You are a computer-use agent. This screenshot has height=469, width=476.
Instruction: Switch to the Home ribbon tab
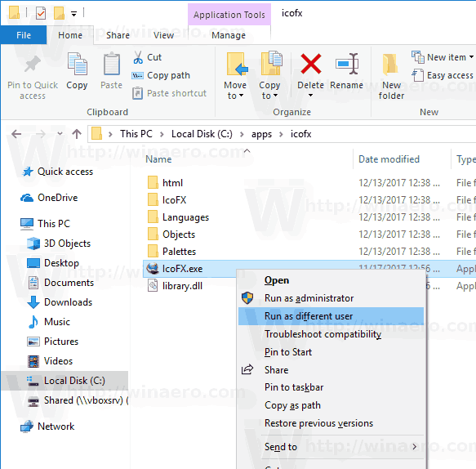70,35
